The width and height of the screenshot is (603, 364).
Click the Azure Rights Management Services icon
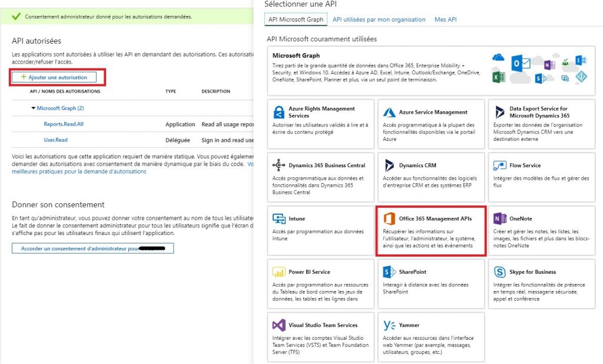point(279,112)
